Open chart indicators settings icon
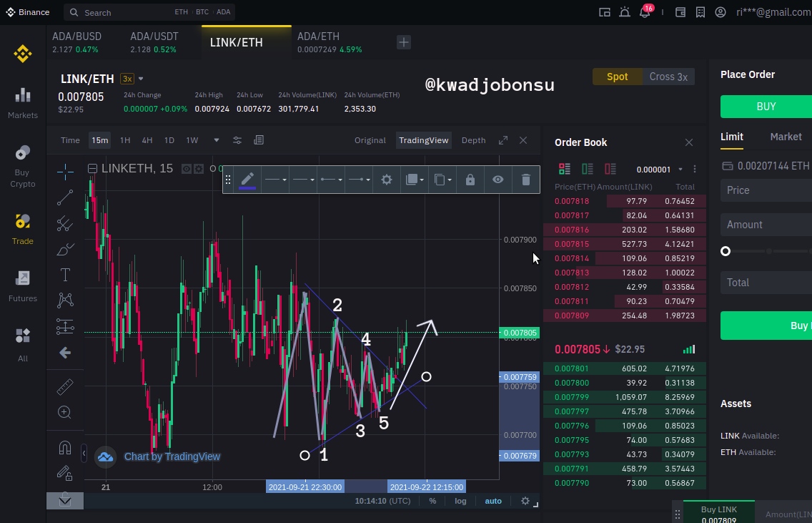Screen dimensions: 812x523 (237, 140)
